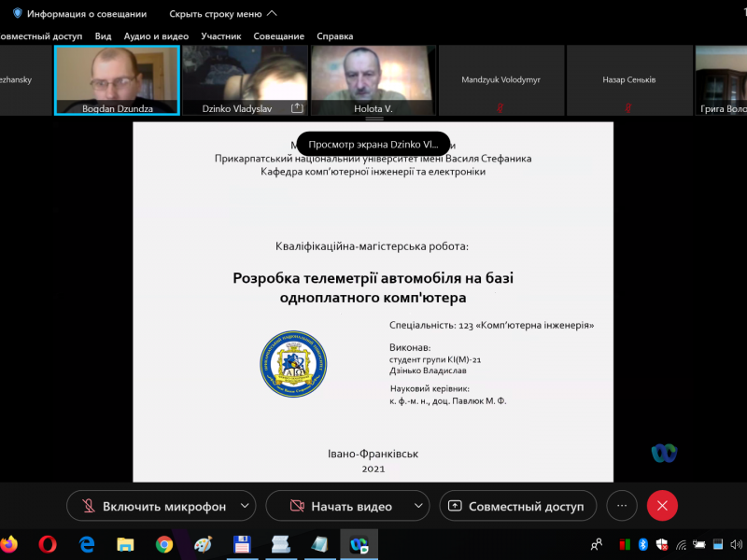Click the Webex assistant icon on the slide
This screenshot has width=747, height=560.
(664, 454)
